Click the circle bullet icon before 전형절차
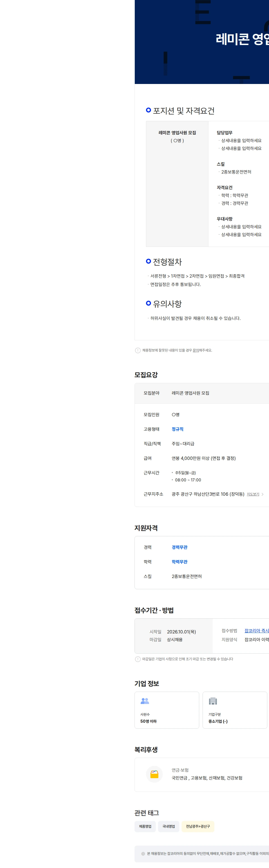Screen dimensions: 269x868 click(x=149, y=261)
